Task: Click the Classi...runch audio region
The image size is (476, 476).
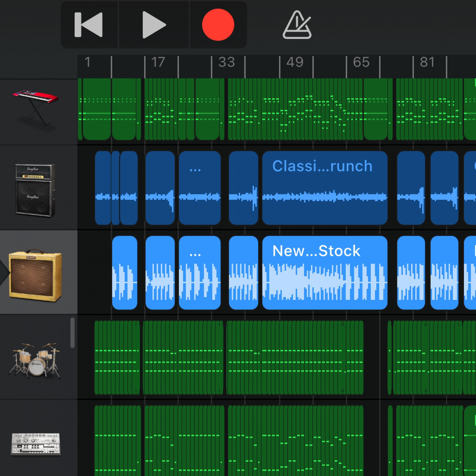Action: pos(324,188)
